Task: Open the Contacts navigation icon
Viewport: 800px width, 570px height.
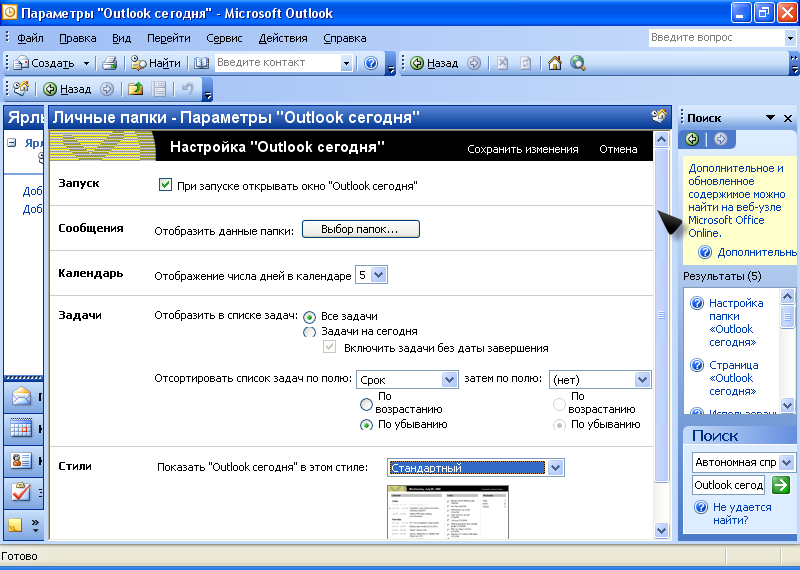Action: 21,460
